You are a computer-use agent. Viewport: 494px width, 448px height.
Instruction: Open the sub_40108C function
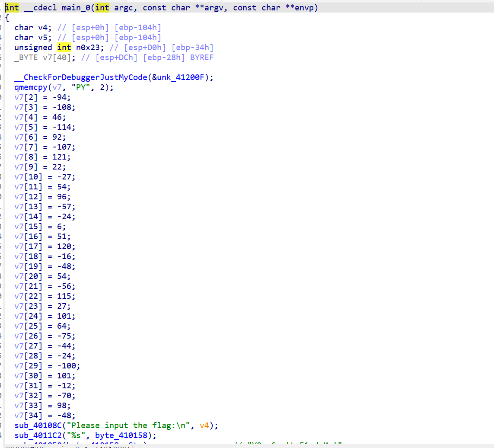tap(38, 426)
